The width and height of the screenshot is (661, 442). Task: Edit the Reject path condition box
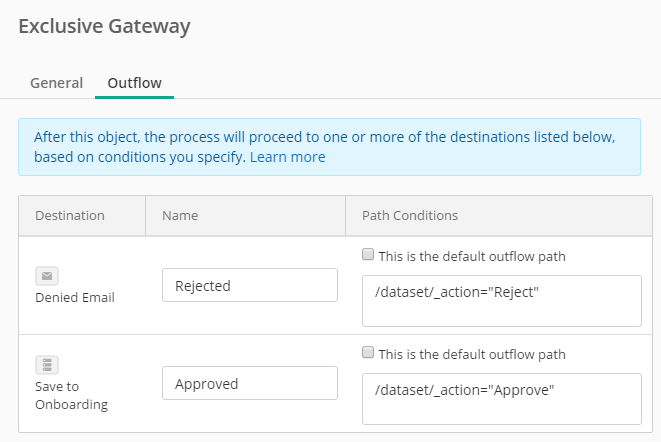pos(502,301)
